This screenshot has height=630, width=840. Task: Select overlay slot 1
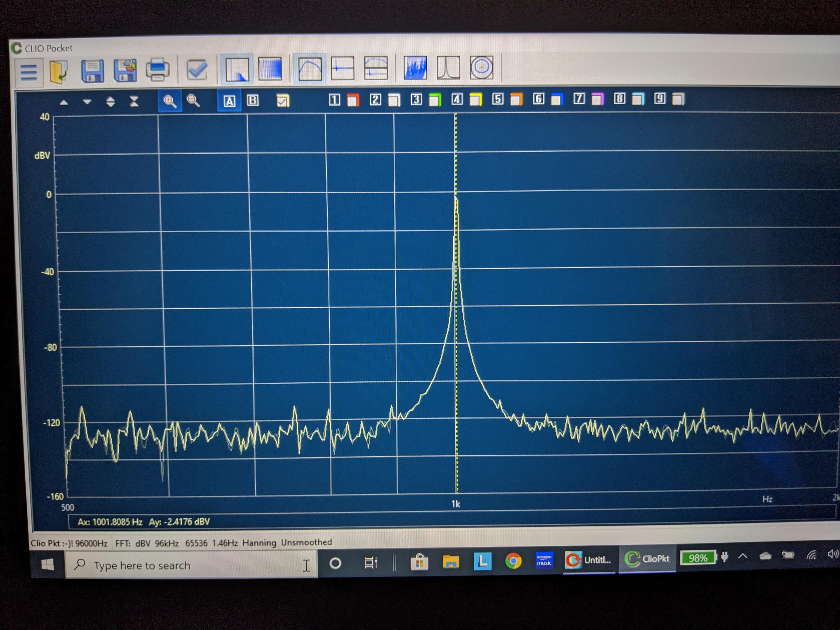point(334,100)
